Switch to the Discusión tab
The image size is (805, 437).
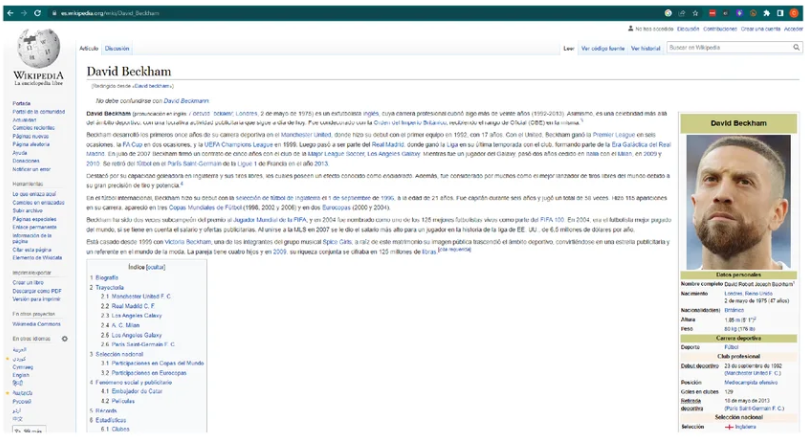[x=117, y=48]
